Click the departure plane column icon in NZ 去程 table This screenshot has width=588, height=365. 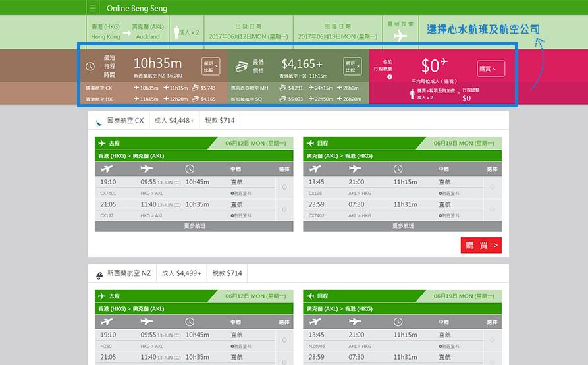click(107, 322)
